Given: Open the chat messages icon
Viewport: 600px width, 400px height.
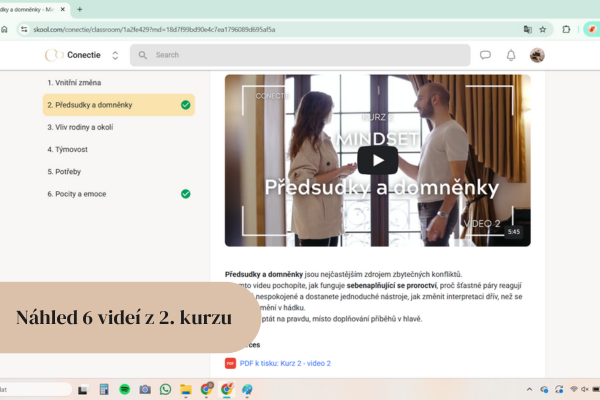Looking at the screenshot, I should [x=486, y=55].
